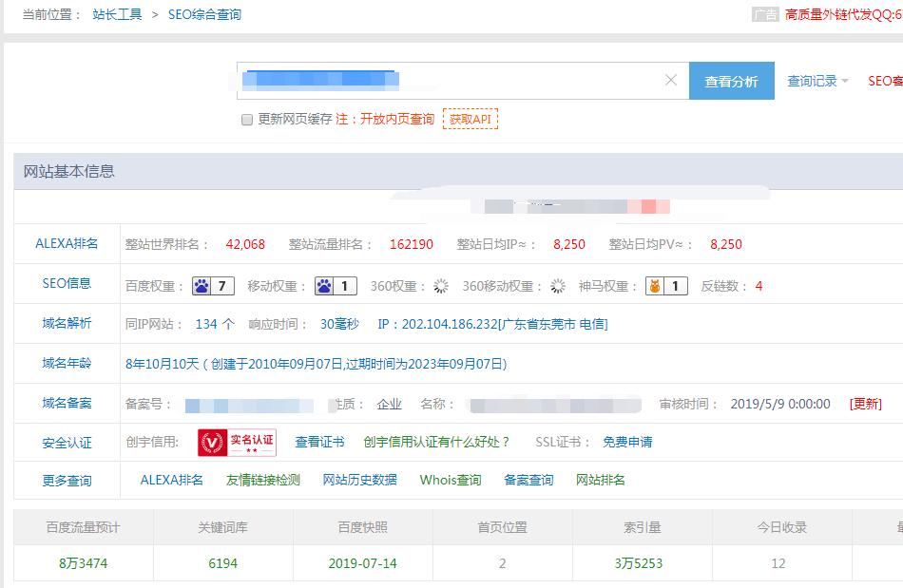Clear the search box using the × icon
Screen dimensions: 903x588
669,80
